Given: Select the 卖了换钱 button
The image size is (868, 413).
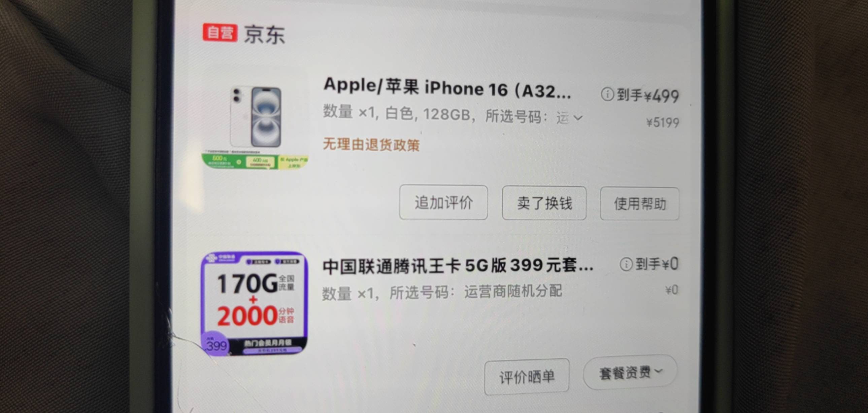Looking at the screenshot, I should (544, 203).
